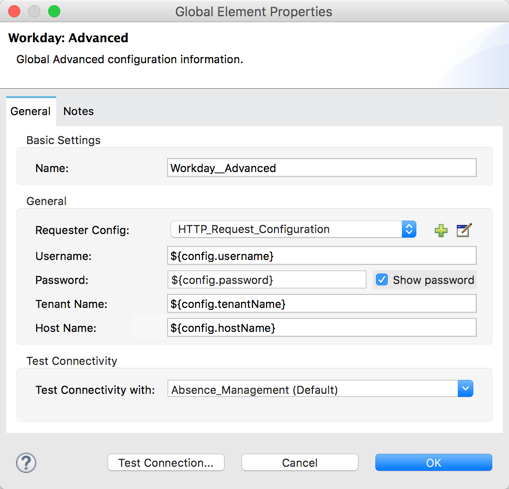Click 'Global Advanced configuration information.' text
The width and height of the screenshot is (509, 489).
coord(130,59)
